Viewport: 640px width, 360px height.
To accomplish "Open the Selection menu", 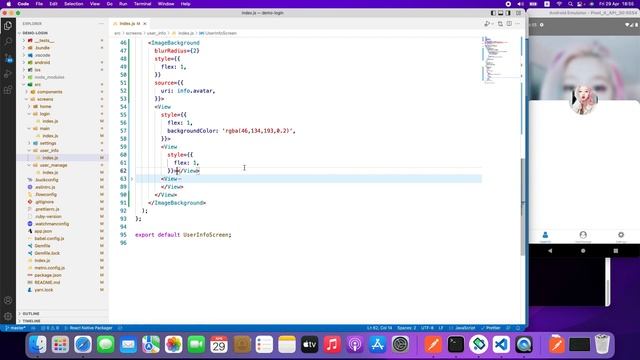I will [x=73, y=4].
